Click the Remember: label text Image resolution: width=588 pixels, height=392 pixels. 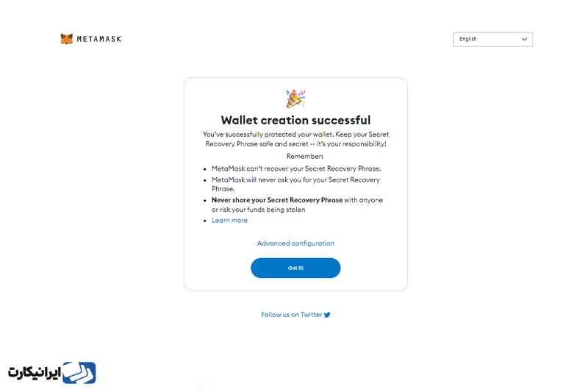[x=304, y=156]
